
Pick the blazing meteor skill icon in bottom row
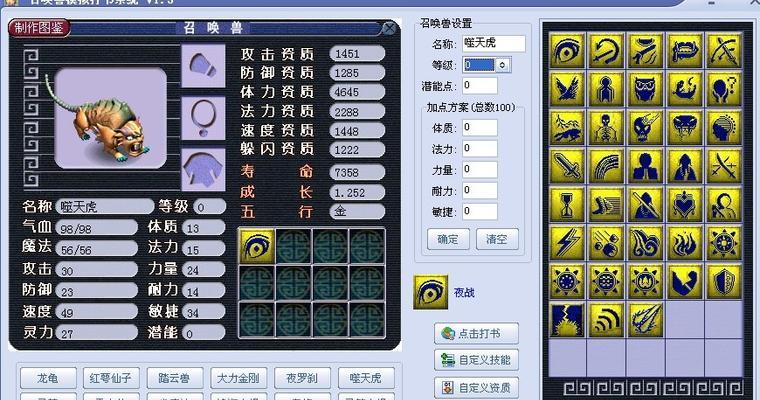(x=645, y=320)
